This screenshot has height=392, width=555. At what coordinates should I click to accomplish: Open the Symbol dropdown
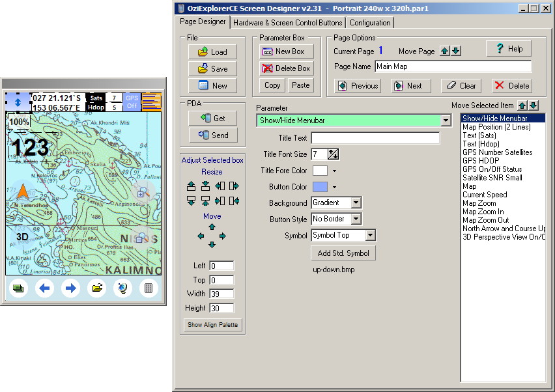click(370, 235)
